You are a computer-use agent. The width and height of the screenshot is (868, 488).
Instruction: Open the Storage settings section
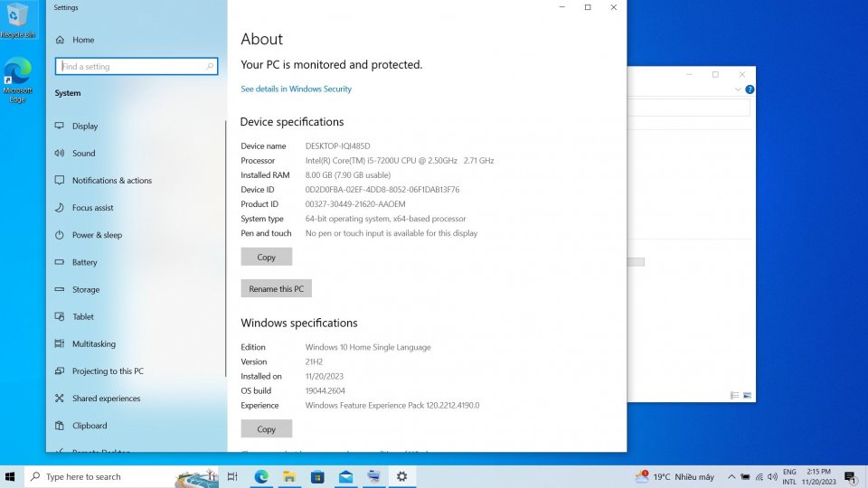[86, 289]
